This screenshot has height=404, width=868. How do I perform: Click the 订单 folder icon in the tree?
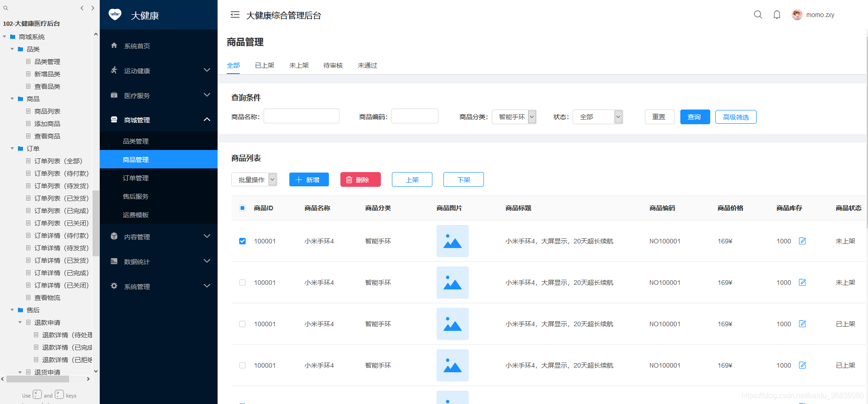[21, 149]
